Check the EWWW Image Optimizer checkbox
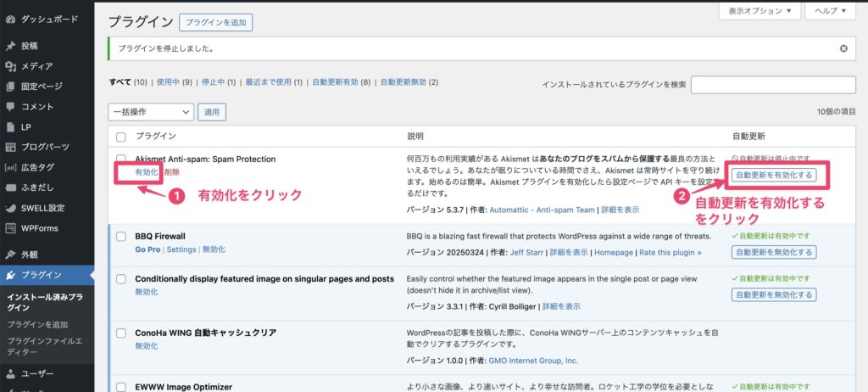This screenshot has height=392, width=868. 121,387
